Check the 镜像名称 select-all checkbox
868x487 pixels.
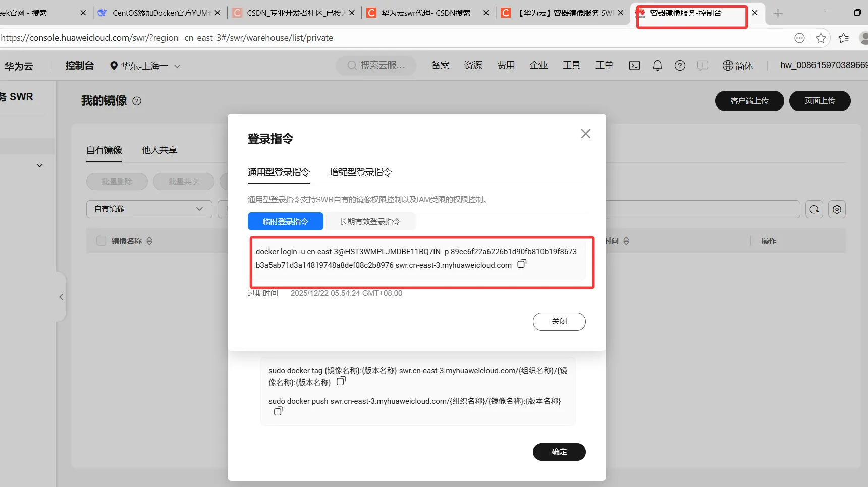(100, 241)
